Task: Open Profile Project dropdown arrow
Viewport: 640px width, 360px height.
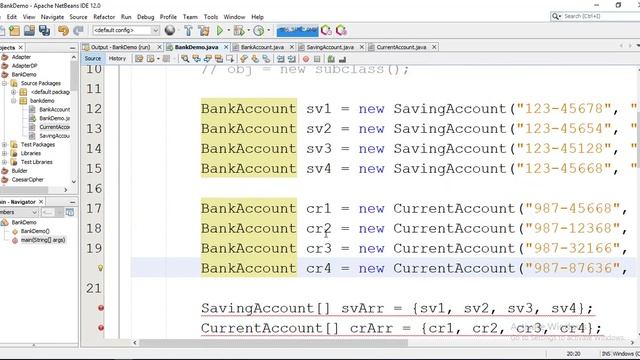Action: pos(268,31)
